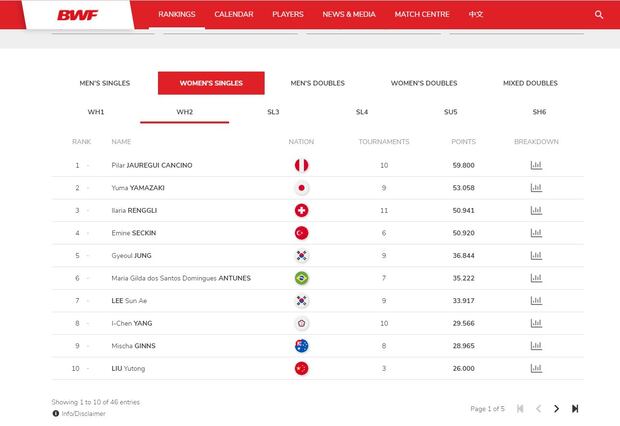Viewport: 620px width, 426px height.
Task: Open Match Centre menu item
Action: click(x=420, y=15)
